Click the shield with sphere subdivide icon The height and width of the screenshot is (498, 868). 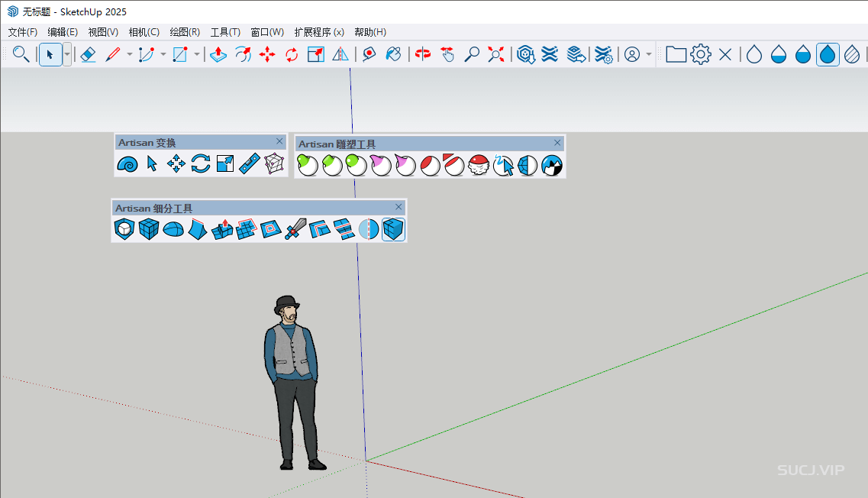click(x=124, y=229)
